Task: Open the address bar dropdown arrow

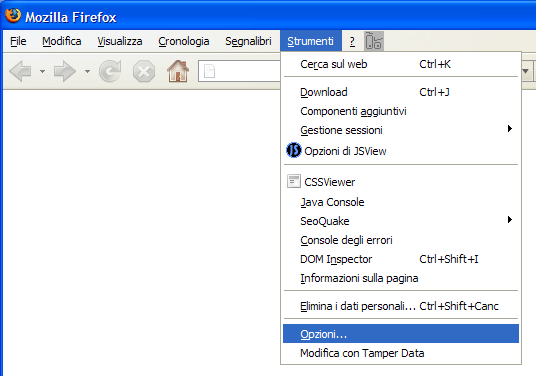Action: point(526,71)
